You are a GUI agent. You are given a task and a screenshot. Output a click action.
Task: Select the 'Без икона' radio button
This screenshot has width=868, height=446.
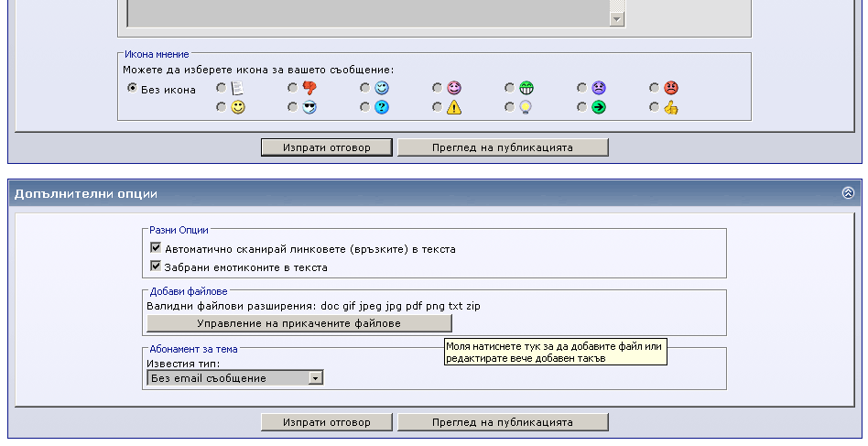coord(133,89)
